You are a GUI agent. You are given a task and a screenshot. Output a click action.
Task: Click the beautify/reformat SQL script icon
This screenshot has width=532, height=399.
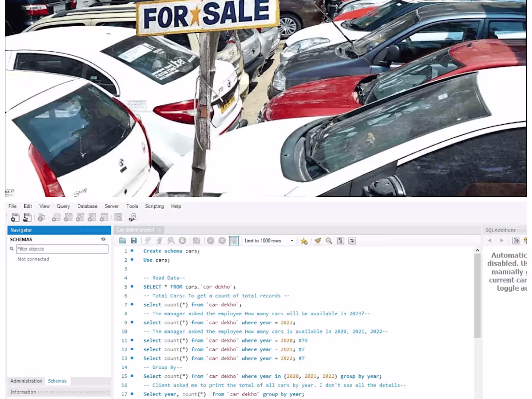(316, 240)
